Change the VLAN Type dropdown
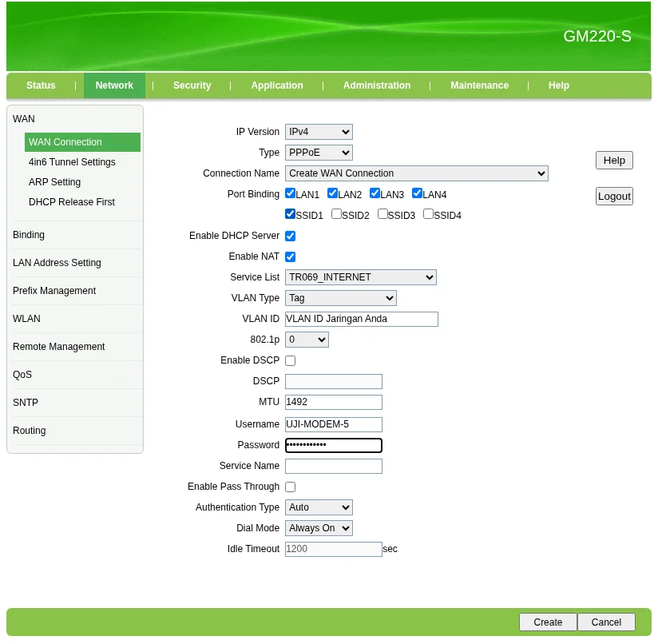The image size is (658, 644). pyautogui.click(x=340, y=298)
